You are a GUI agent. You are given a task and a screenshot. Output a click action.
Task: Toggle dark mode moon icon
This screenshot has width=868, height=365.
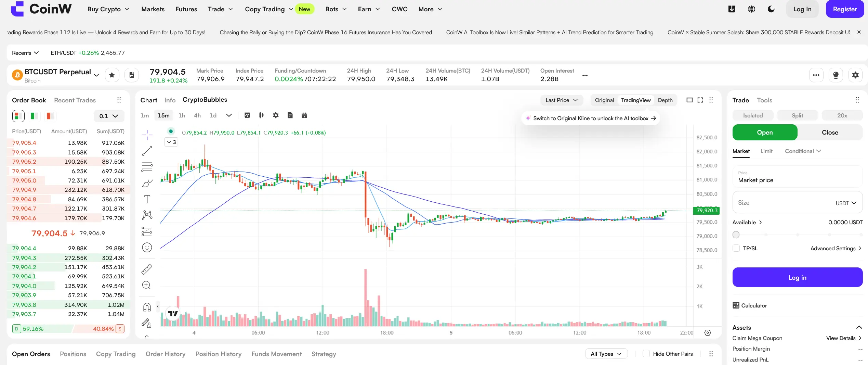(771, 9)
